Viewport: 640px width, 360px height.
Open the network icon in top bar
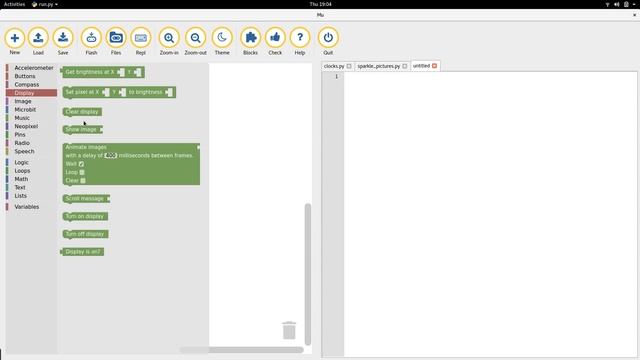(x=607, y=4)
